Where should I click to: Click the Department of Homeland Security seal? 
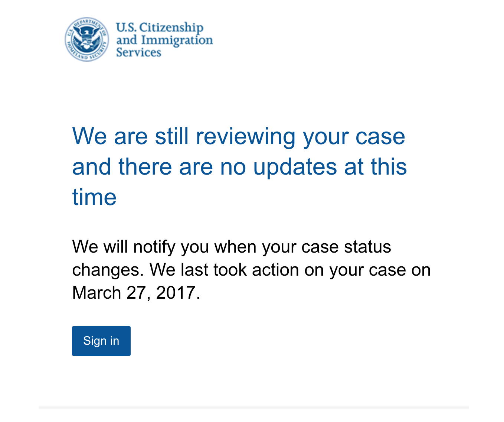tap(87, 39)
